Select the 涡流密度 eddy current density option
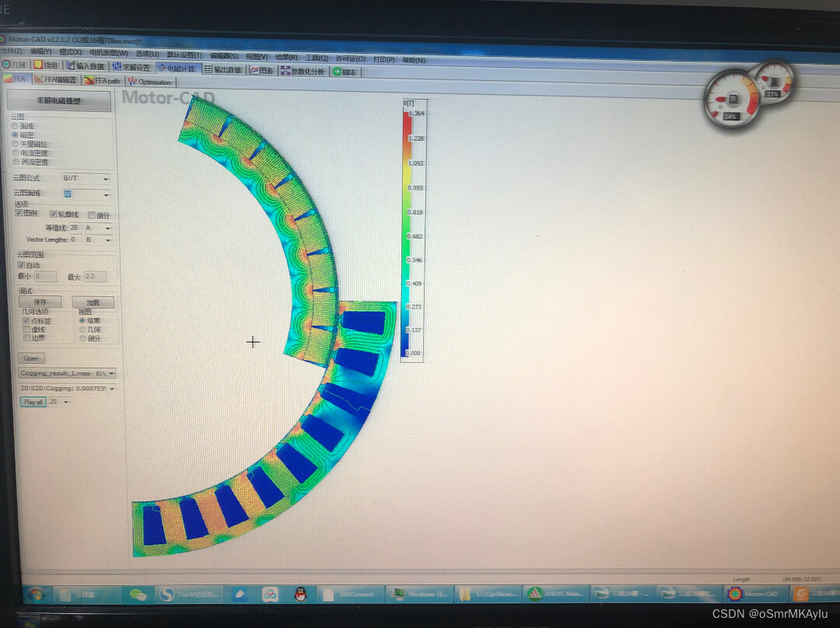840x628 pixels. point(16,162)
